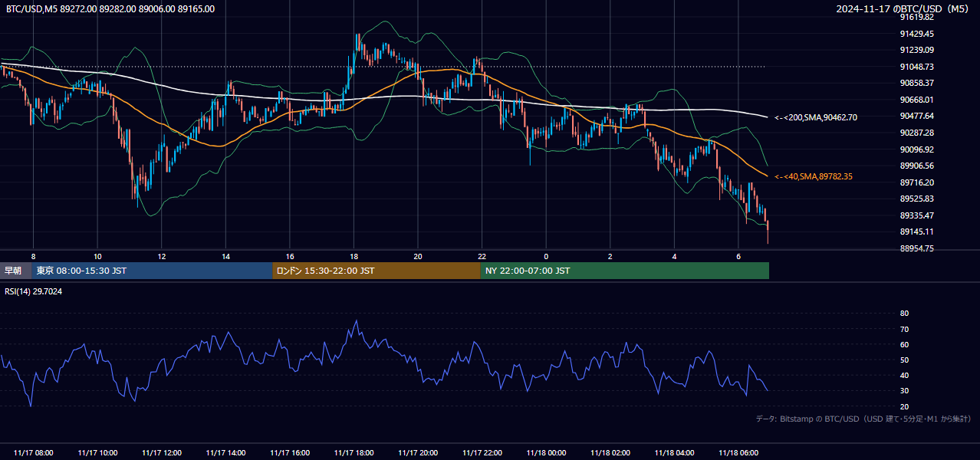Click the Bitstamp data source note
This screenshot has width=980, height=460.
(864, 419)
